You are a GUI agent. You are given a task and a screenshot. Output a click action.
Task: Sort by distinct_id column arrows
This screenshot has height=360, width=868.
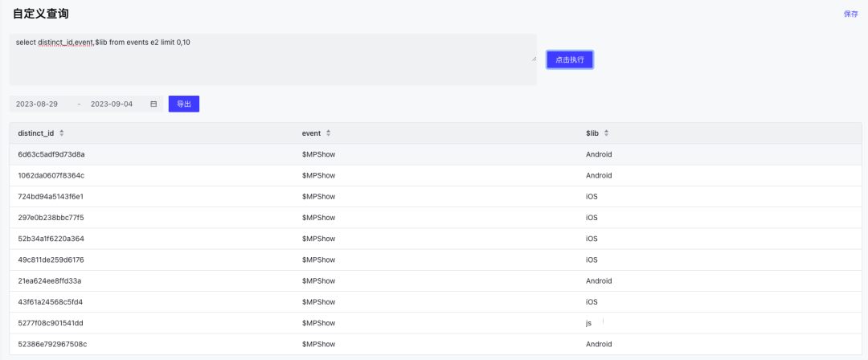pyautogui.click(x=62, y=133)
